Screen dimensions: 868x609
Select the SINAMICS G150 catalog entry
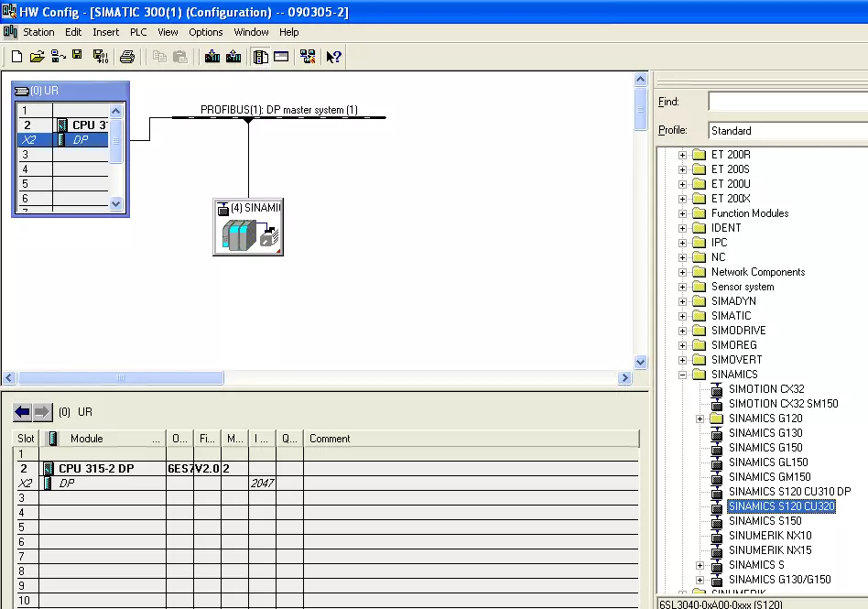coord(765,447)
